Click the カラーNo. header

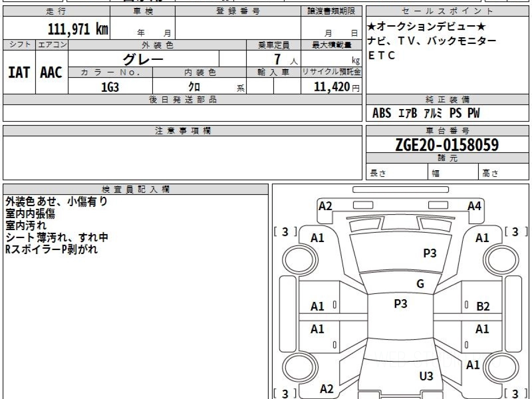(110, 72)
